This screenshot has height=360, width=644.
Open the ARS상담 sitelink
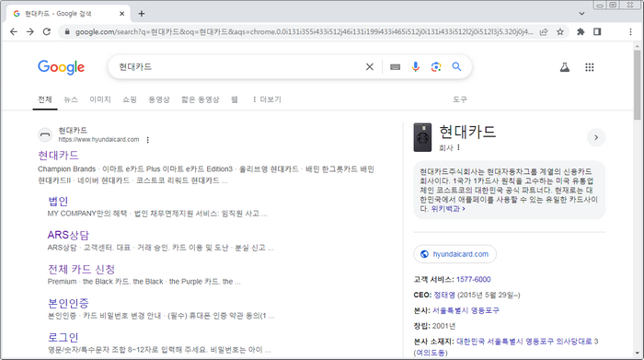(x=68, y=235)
